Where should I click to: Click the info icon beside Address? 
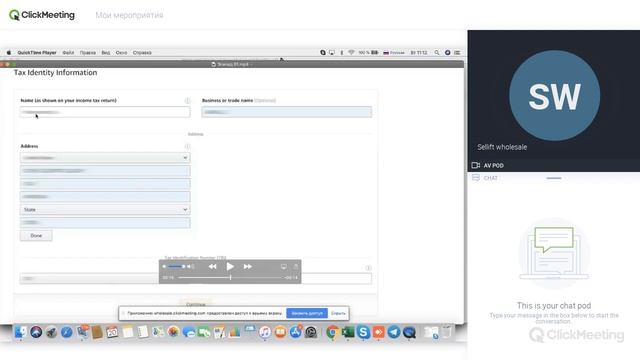(x=187, y=146)
